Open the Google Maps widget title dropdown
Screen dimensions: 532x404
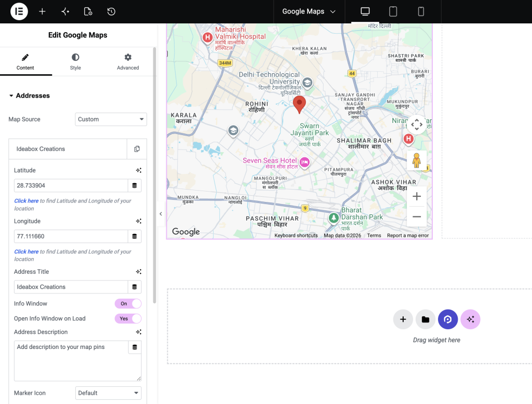tap(309, 11)
